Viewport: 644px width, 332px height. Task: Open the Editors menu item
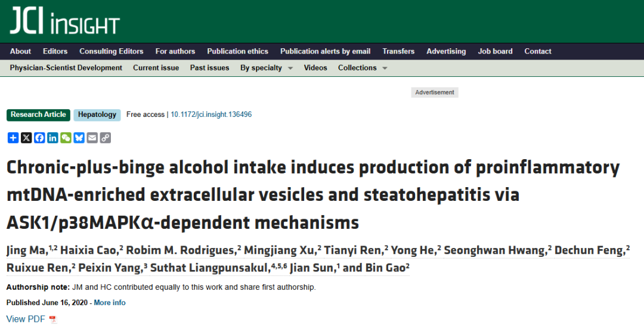click(x=55, y=51)
